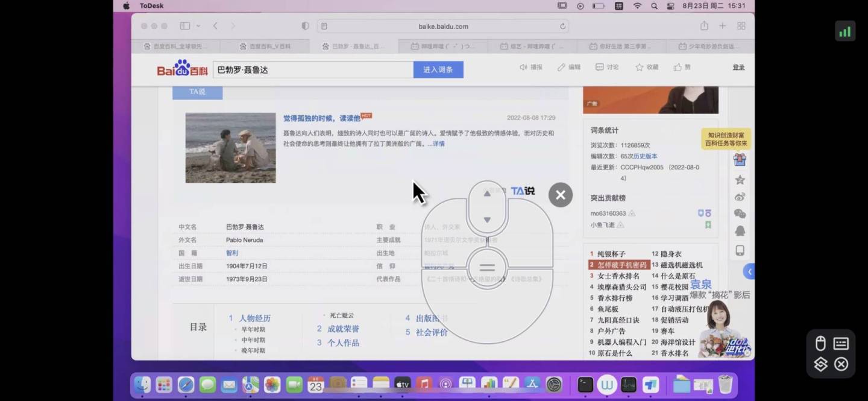Click the gift box icon in side toolbar
Image resolution: width=868 pixels, height=401 pixels.
(x=740, y=160)
